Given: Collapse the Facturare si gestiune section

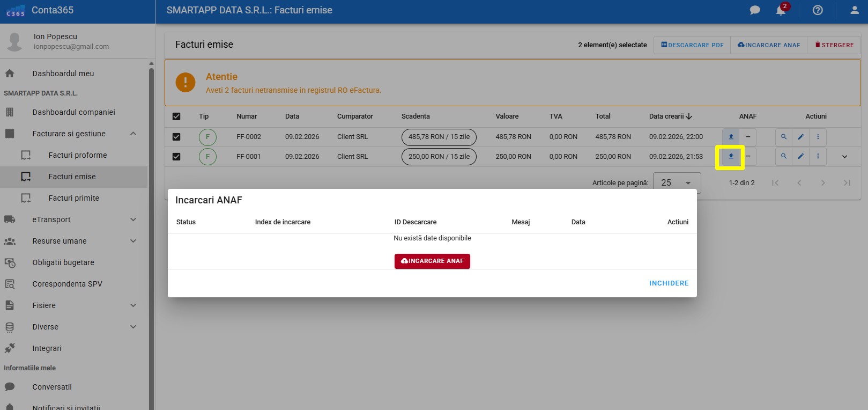Looking at the screenshot, I should [x=133, y=134].
